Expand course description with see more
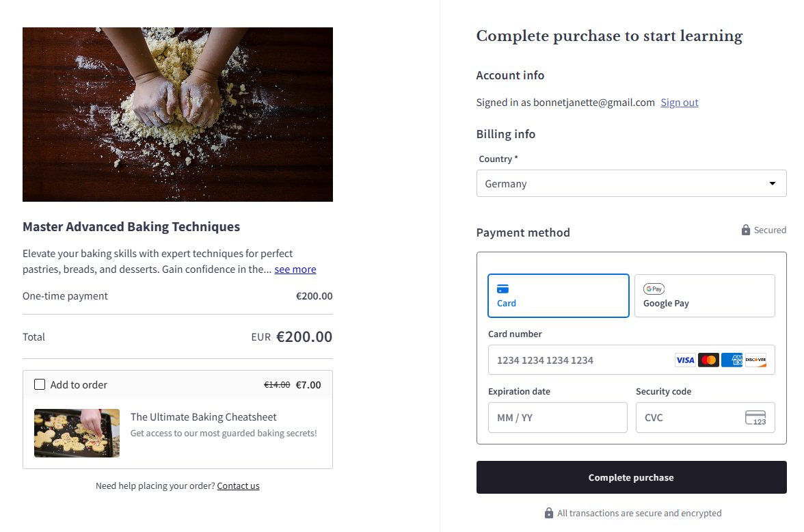Image resolution: width=804 pixels, height=532 pixels. pyautogui.click(x=295, y=269)
